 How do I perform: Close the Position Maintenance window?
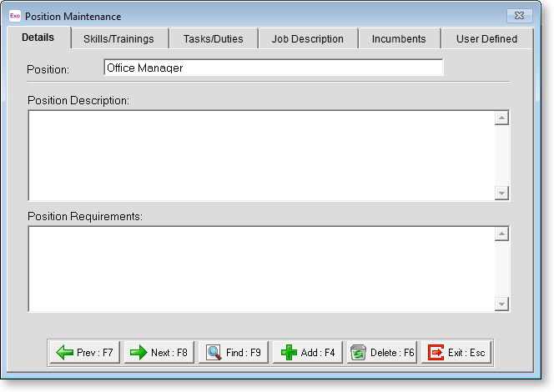(x=519, y=16)
